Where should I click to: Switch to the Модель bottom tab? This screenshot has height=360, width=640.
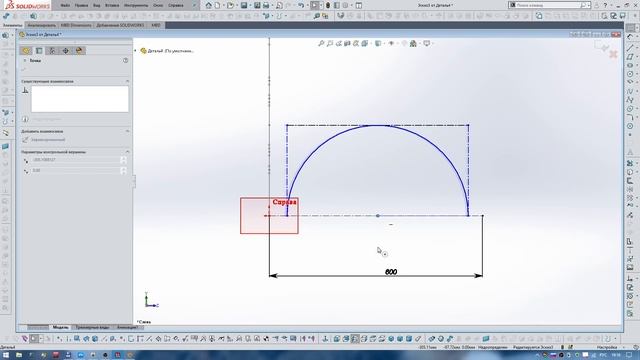click(x=60, y=327)
